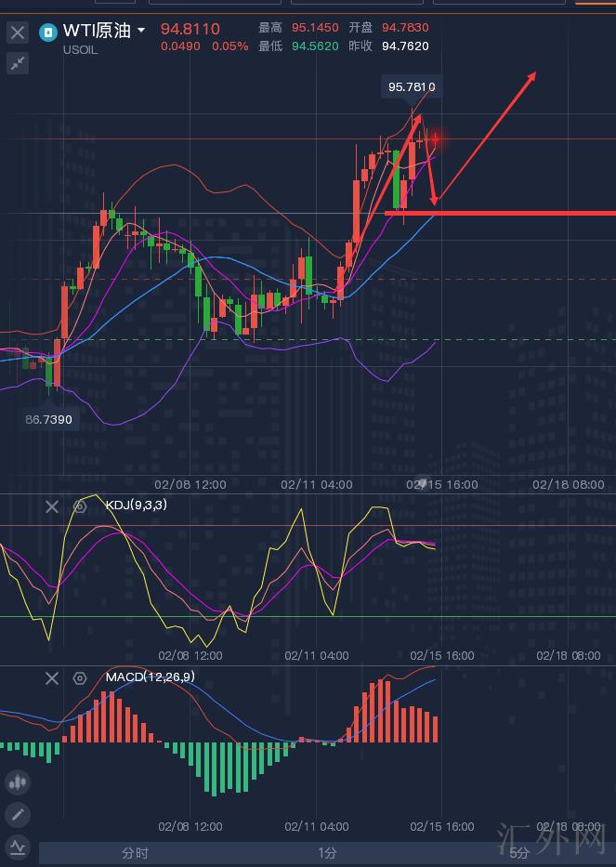The image size is (616, 867).
Task: Click the 02/08 12:00 label on main chart axis
Action: [190, 485]
